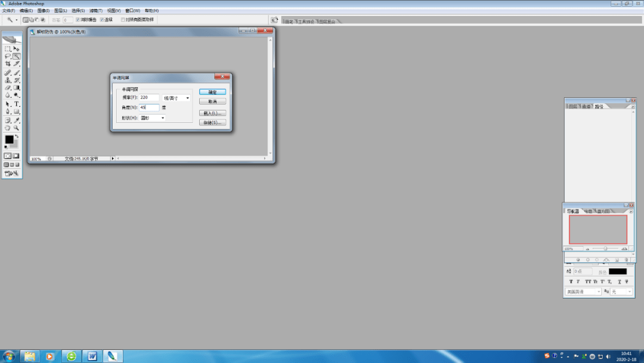Open the Magic Wand tool preset picker arrow
Image resolution: width=644 pixels, height=363 pixels.
click(17, 20)
